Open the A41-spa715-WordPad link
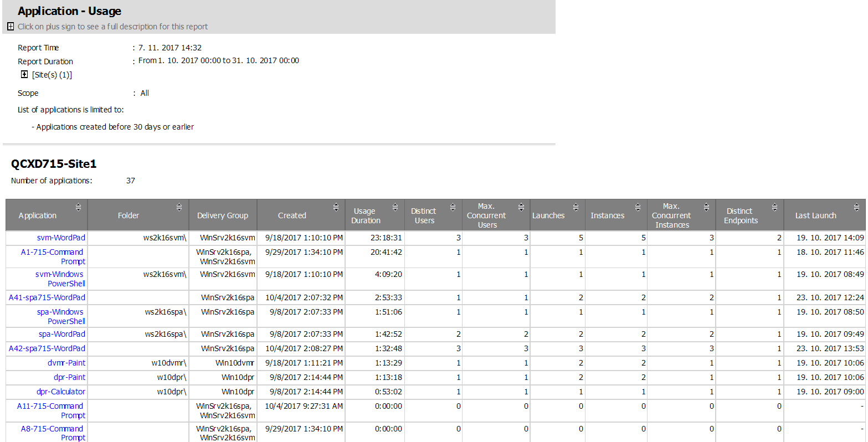The height and width of the screenshot is (442, 868). (47, 297)
